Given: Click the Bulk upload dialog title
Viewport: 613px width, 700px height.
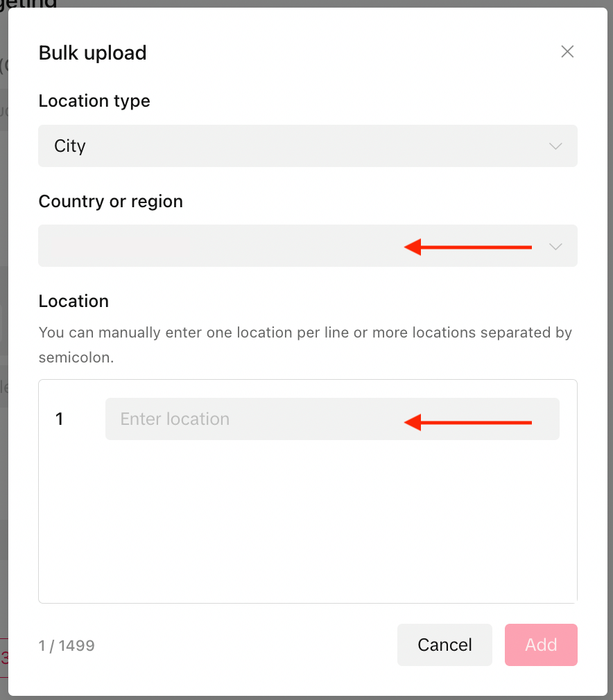Looking at the screenshot, I should 92,53.
